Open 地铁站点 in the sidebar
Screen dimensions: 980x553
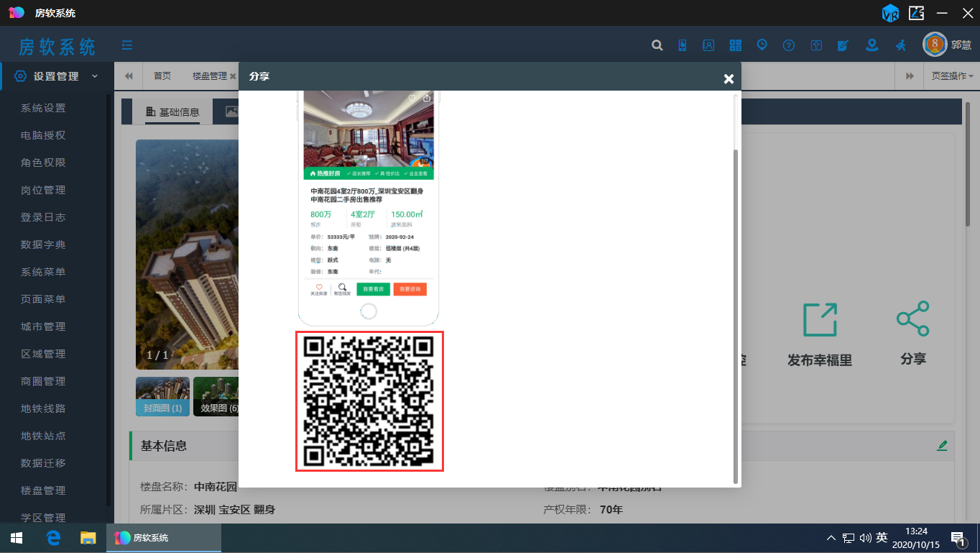[43, 436]
